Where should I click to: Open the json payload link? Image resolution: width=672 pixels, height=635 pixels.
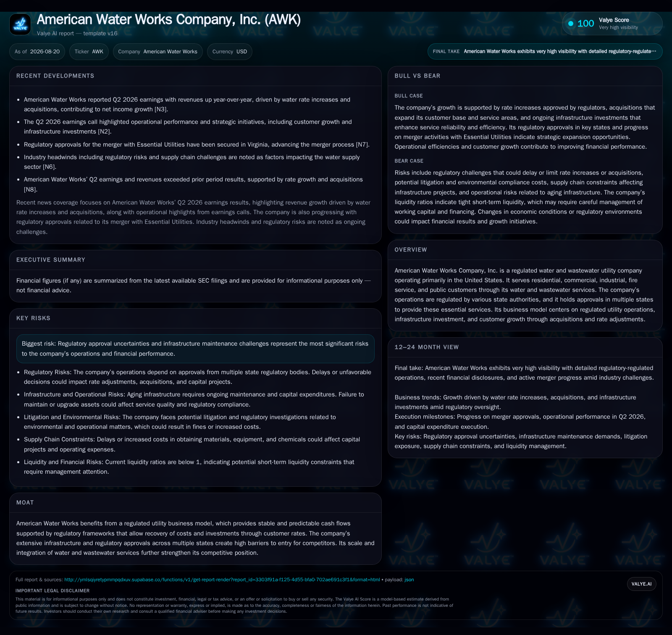point(409,580)
